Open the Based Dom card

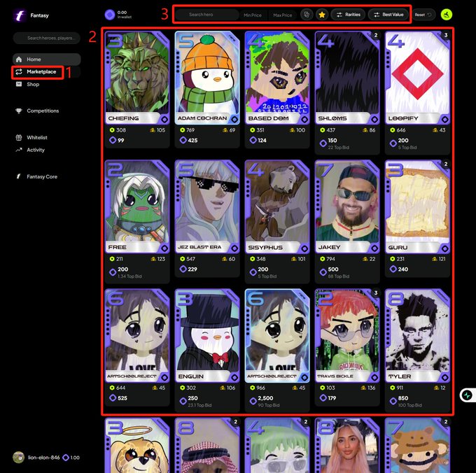point(277,78)
